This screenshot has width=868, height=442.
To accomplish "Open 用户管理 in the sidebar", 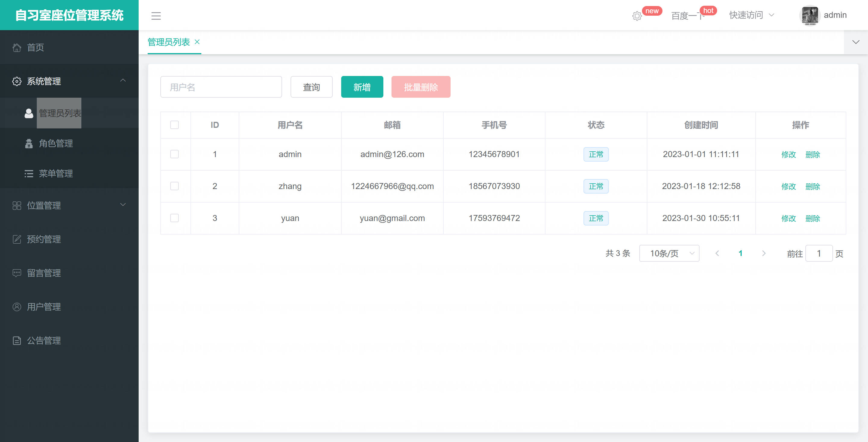I will [x=69, y=306].
